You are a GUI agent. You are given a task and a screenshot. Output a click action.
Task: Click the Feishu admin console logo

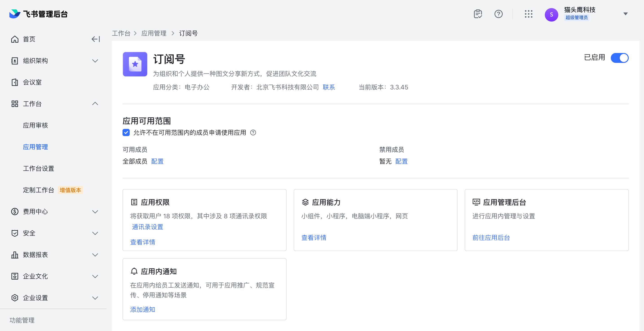click(x=39, y=14)
